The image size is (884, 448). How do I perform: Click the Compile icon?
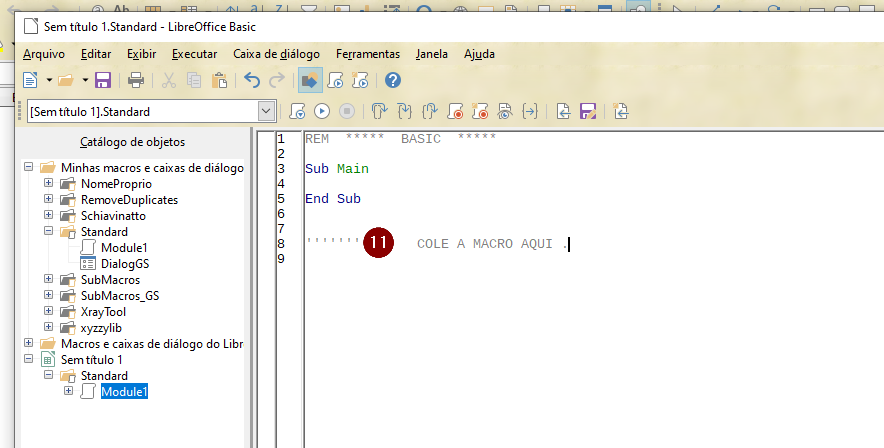[x=297, y=112]
